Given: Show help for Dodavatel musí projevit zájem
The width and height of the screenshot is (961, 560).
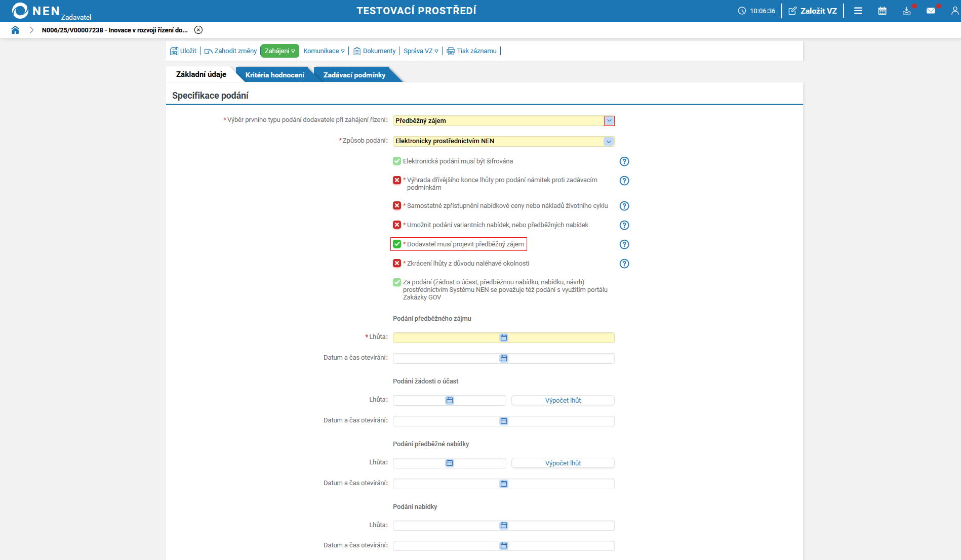Looking at the screenshot, I should tap(624, 244).
